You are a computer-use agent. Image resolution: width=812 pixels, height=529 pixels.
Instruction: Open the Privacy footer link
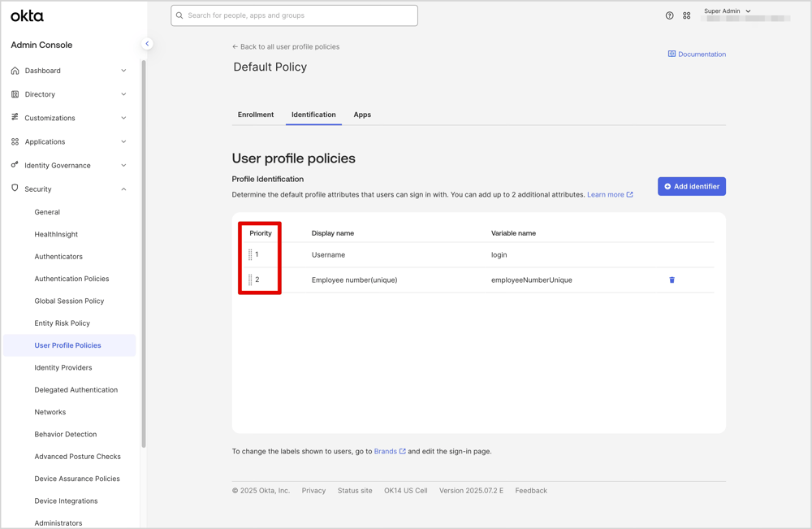(313, 491)
